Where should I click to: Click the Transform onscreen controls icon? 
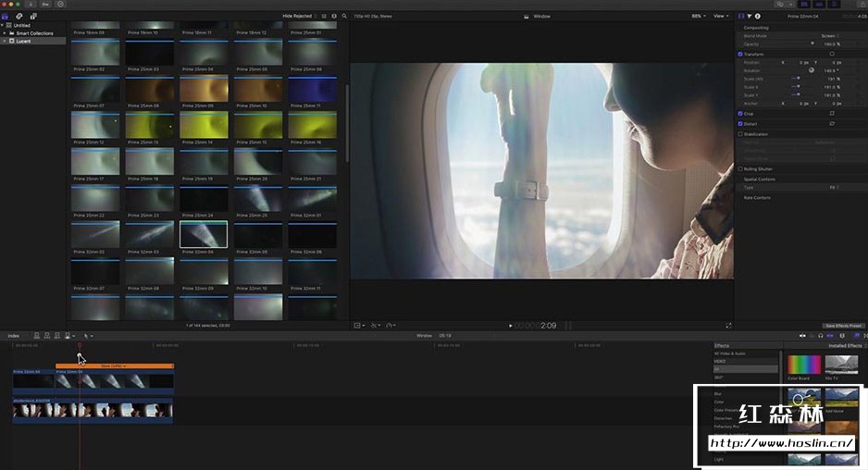click(832, 55)
